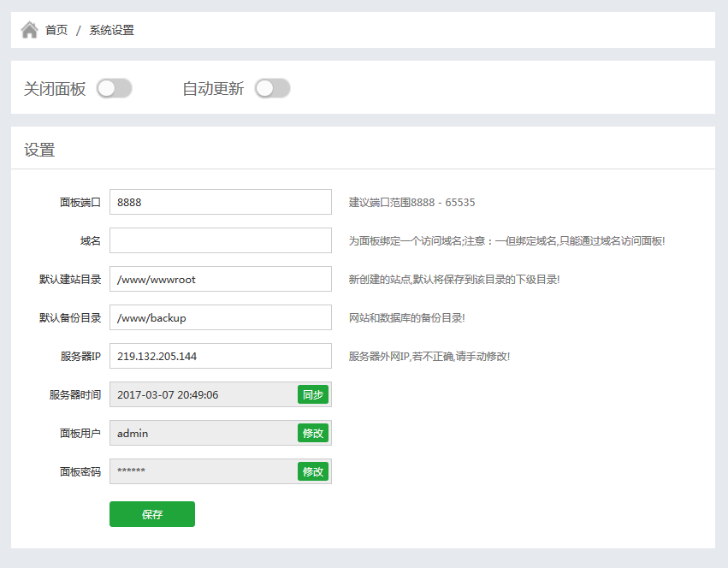Focus the empty 域名 input field

220,240
